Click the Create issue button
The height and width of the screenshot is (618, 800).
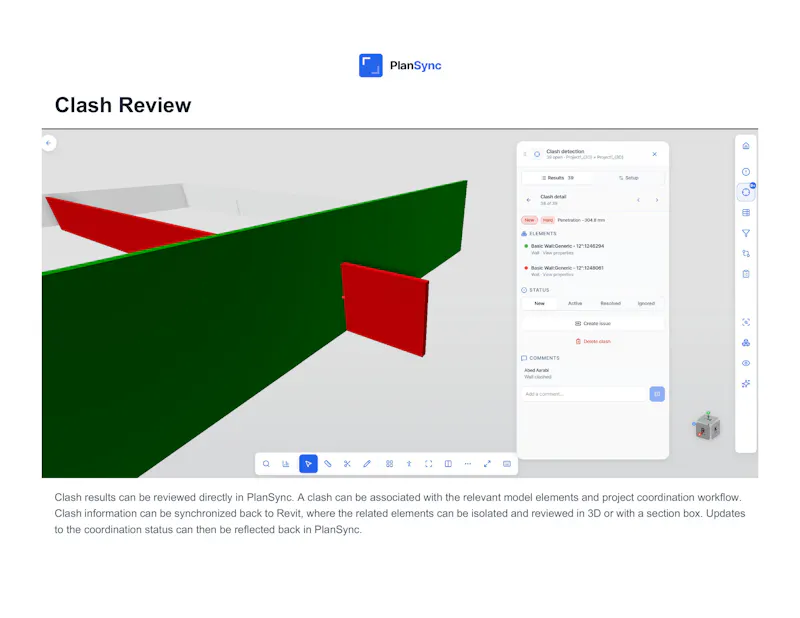tap(593, 324)
